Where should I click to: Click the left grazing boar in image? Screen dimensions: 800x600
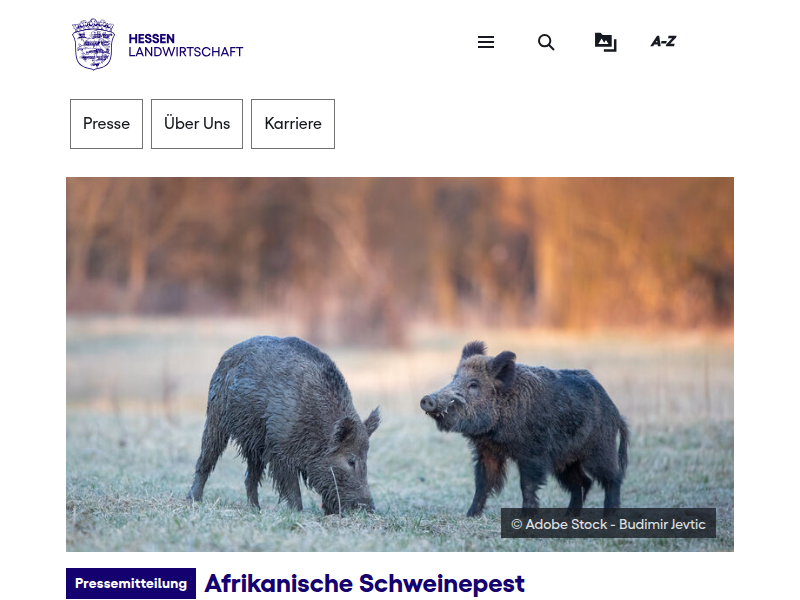coord(286,424)
